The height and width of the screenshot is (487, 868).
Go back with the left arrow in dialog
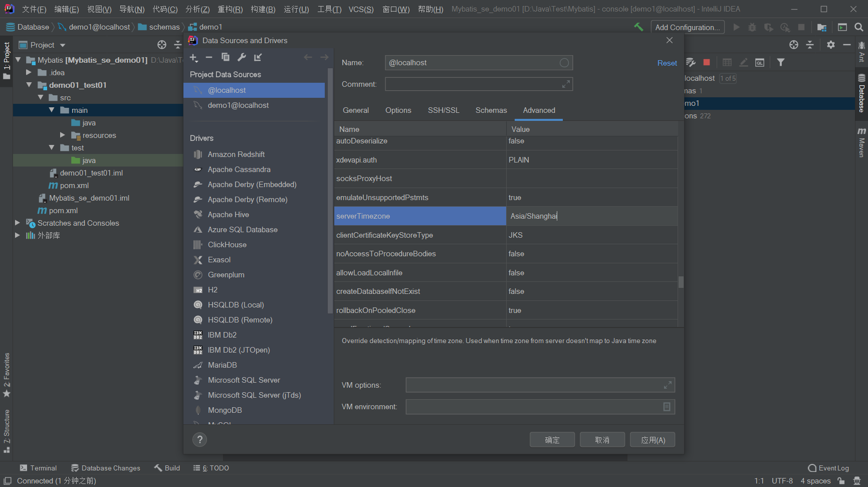point(308,58)
